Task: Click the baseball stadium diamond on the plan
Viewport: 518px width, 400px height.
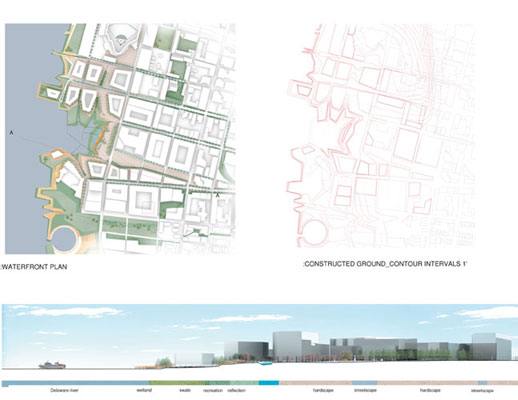Action: [120, 41]
